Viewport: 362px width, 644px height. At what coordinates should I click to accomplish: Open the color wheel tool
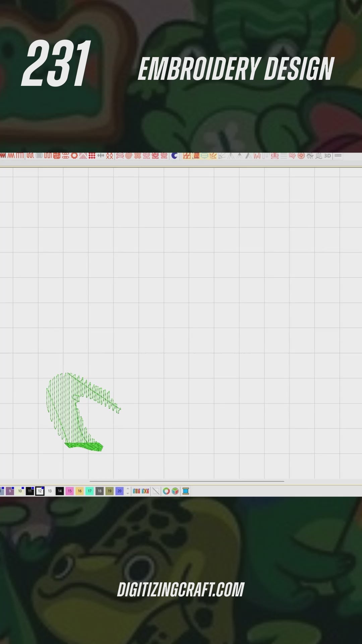166,491
